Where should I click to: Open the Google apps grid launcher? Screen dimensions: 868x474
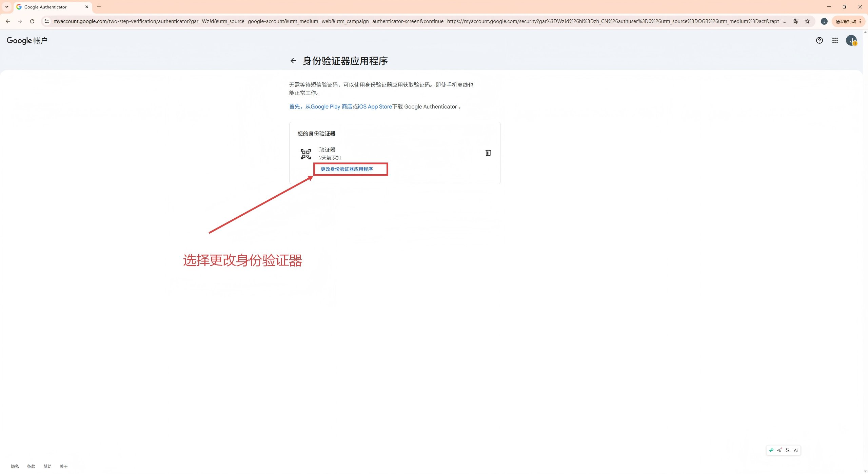[x=835, y=40]
